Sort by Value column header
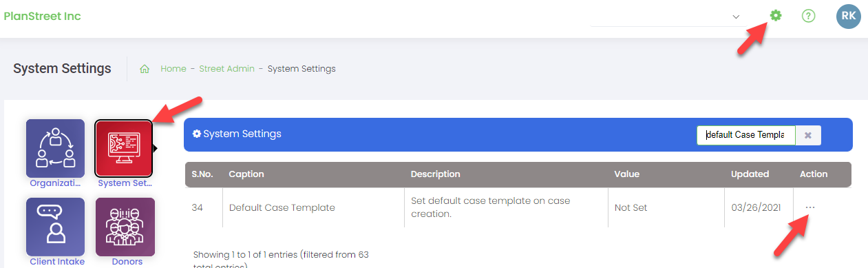 click(626, 174)
